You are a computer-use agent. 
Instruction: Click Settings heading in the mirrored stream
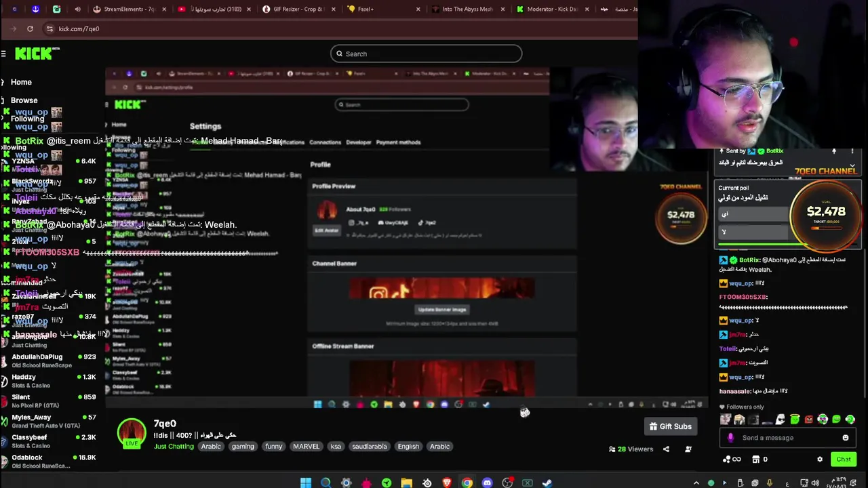205,126
